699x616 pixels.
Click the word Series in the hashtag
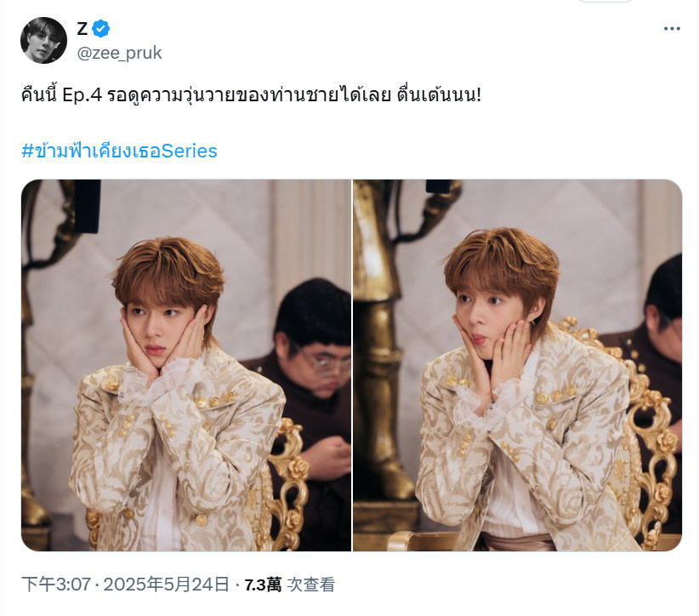click(x=190, y=151)
